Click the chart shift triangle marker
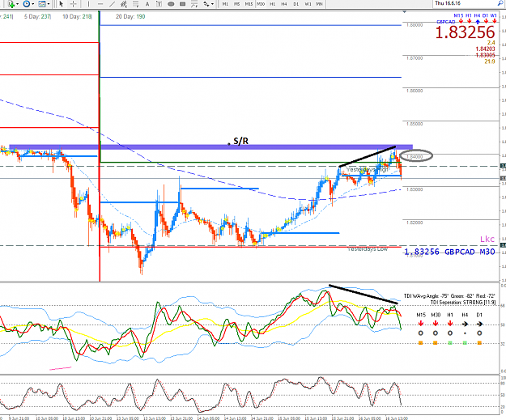The height and width of the screenshot is (420, 506). point(404,12)
